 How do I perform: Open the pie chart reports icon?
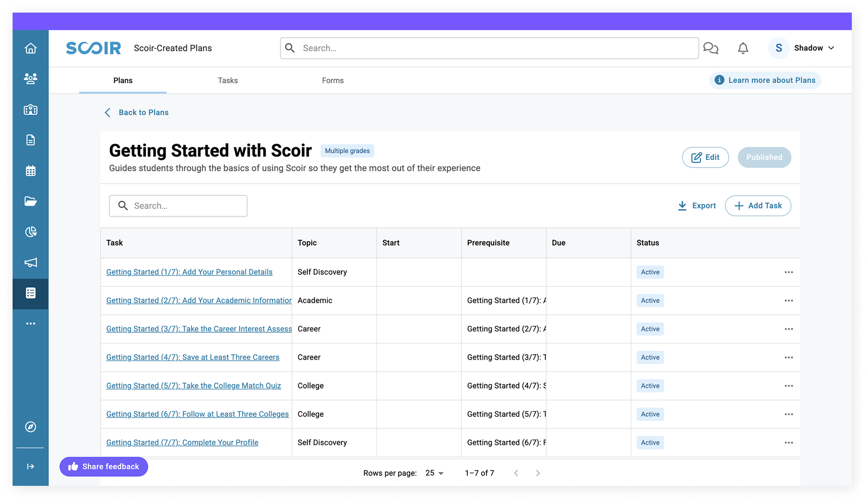[31, 232]
